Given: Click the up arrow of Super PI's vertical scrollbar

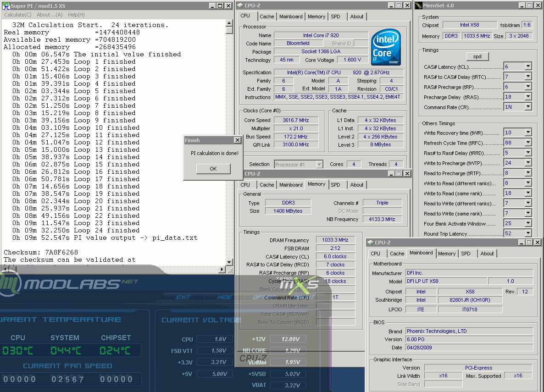Looking at the screenshot, I should coord(229,23).
